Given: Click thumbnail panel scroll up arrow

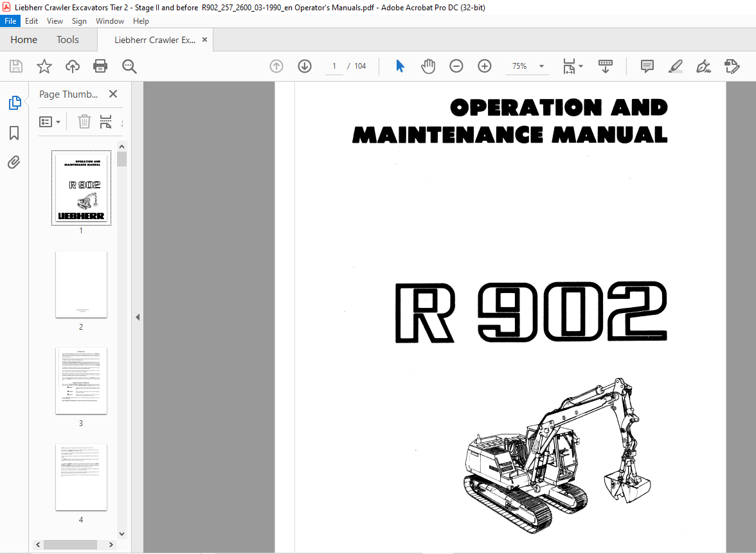Looking at the screenshot, I should click(x=122, y=146).
